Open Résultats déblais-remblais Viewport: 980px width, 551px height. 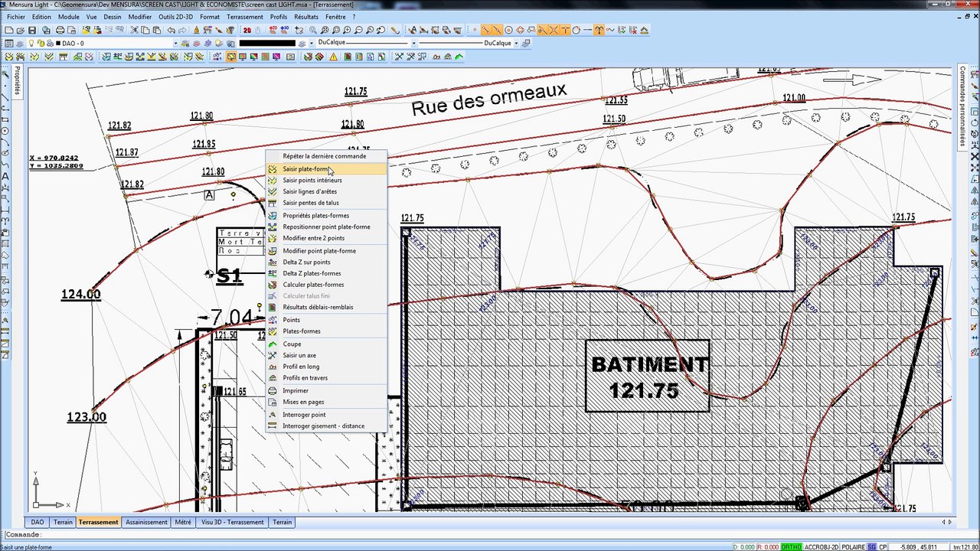tap(326, 307)
